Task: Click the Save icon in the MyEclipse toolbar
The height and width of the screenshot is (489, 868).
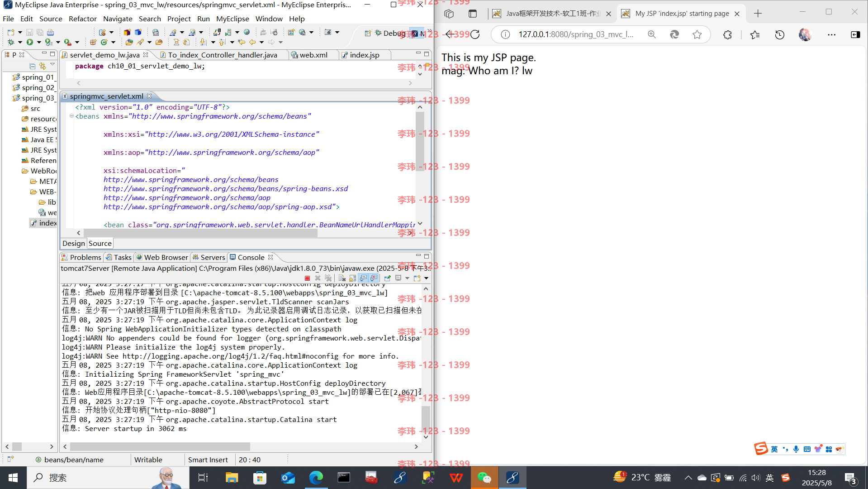Action: (x=29, y=32)
